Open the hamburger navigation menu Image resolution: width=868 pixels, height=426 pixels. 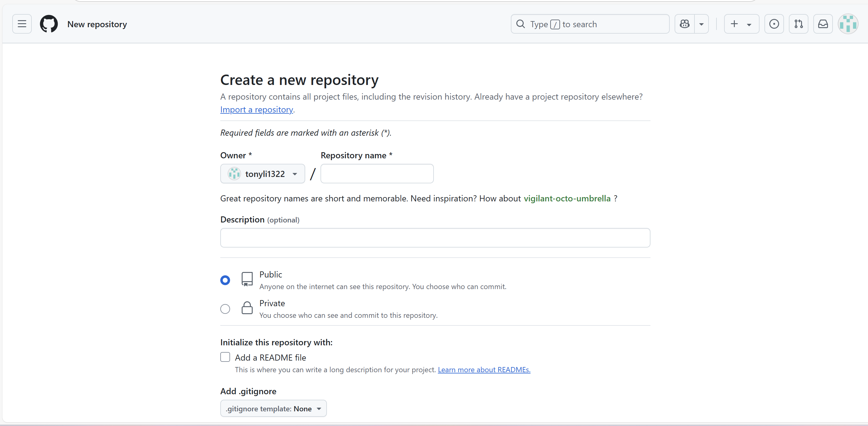tap(22, 24)
